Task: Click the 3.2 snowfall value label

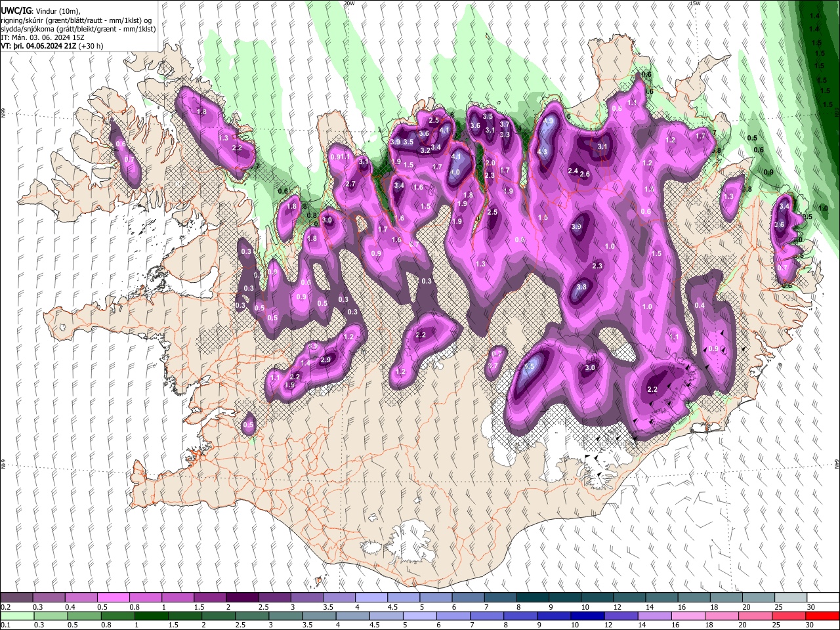Action: click(425, 150)
